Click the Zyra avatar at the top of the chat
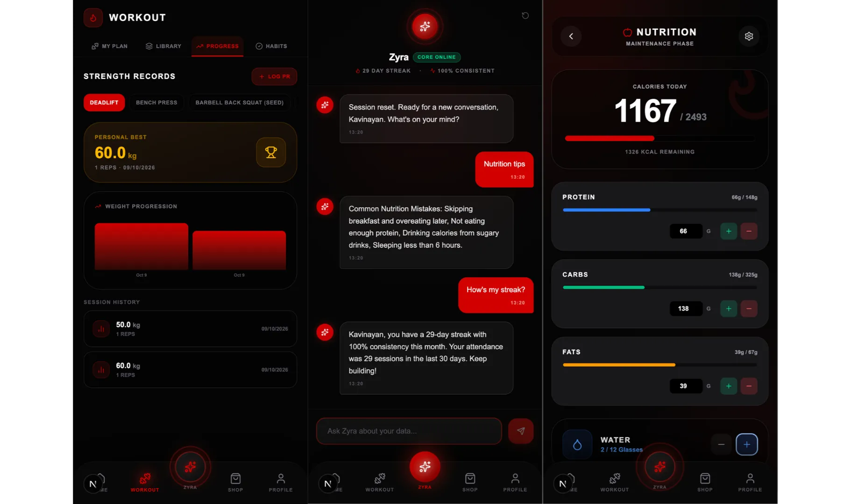 click(x=425, y=27)
